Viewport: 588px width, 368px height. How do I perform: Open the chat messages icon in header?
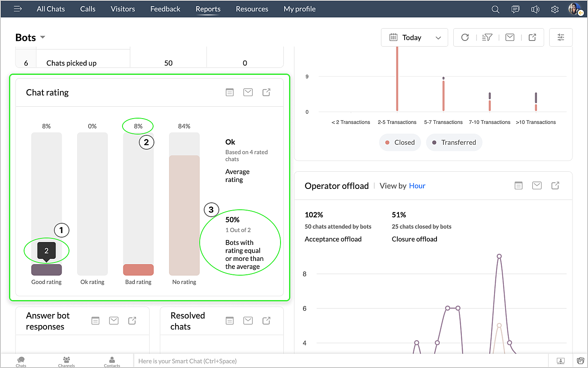click(x=515, y=9)
